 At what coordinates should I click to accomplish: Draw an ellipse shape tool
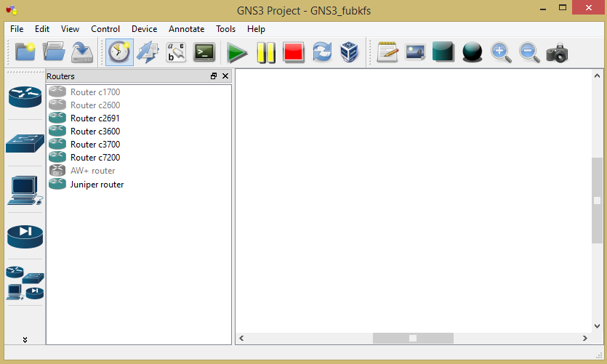[x=472, y=52]
